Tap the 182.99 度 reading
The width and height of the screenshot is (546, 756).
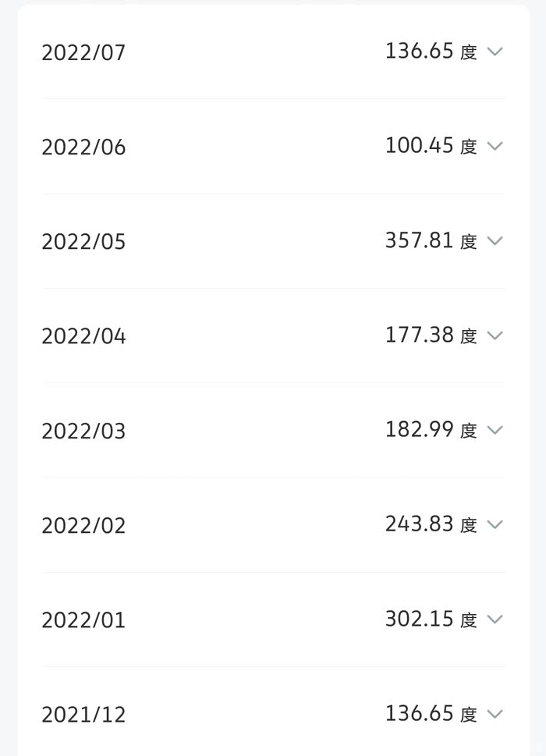pyautogui.click(x=431, y=430)
